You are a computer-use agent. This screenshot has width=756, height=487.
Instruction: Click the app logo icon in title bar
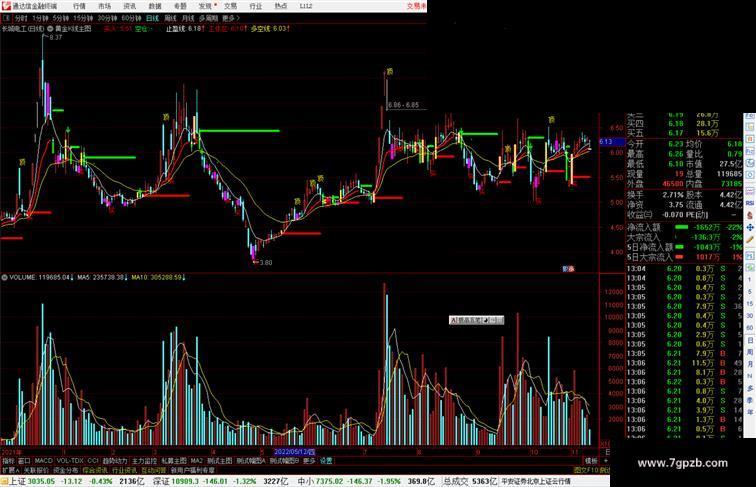pyautogui.click(x=6, y=6)
